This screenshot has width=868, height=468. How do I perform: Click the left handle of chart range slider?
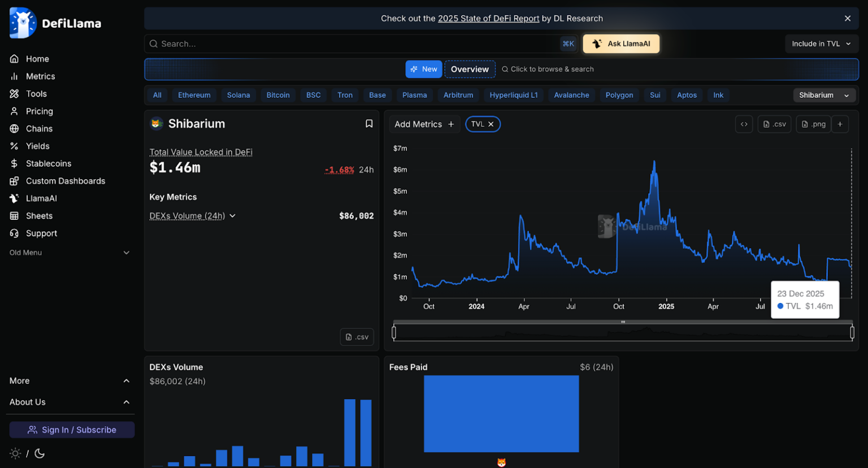tap(394, 332)
